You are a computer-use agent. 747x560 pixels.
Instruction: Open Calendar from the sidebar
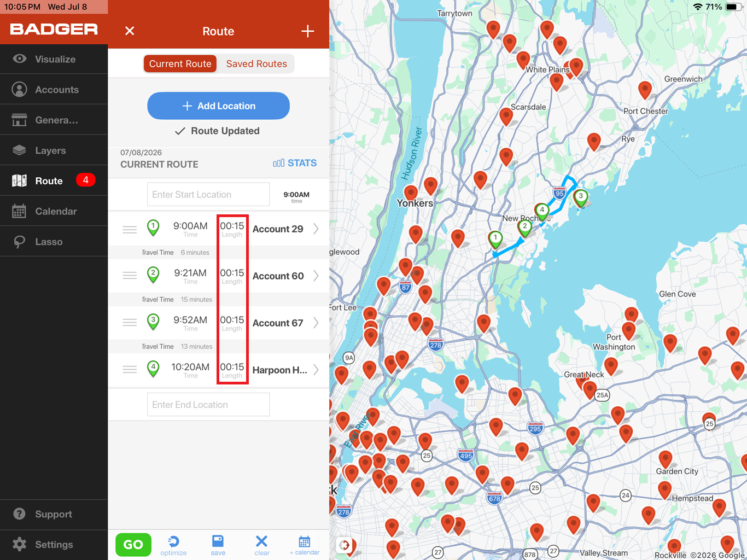coord(54,211)
